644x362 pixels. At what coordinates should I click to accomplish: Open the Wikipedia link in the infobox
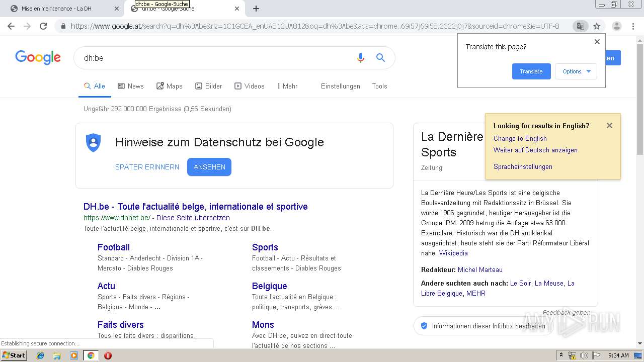click(453, 253)
